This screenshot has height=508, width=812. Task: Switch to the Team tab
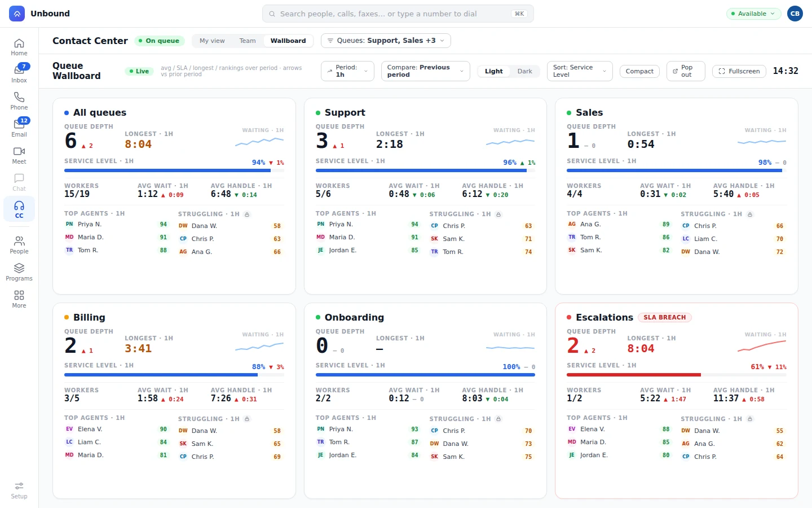pos(248,41)
